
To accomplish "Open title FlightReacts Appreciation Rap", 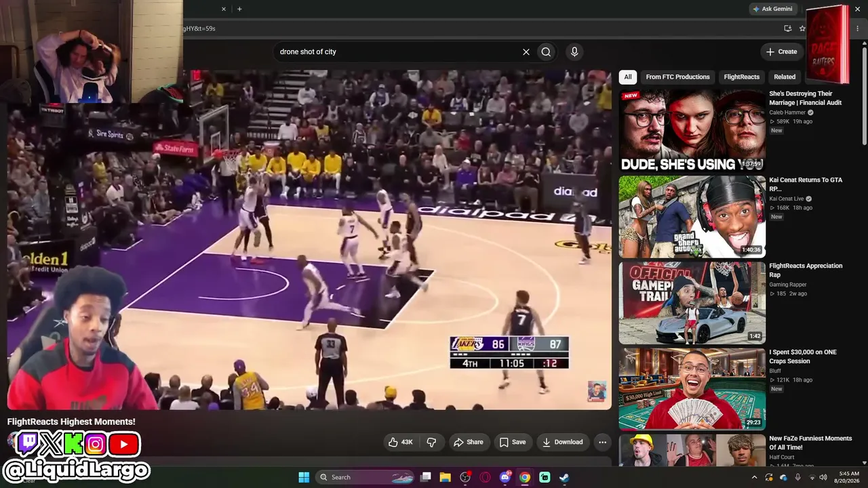I will pos(806,270).
